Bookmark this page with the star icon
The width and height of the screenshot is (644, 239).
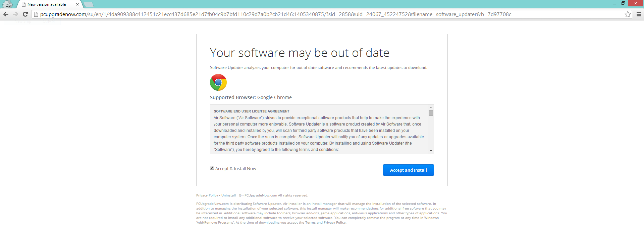click(628, 14)
